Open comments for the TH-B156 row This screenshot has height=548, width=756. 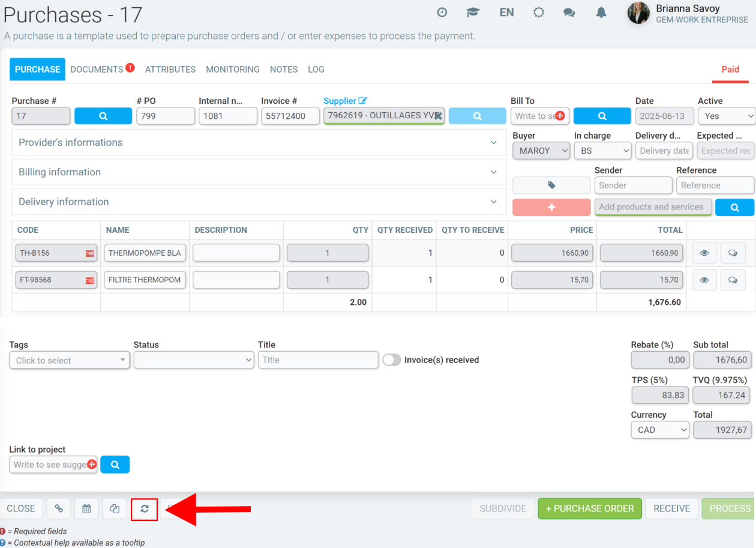point(733,253)
